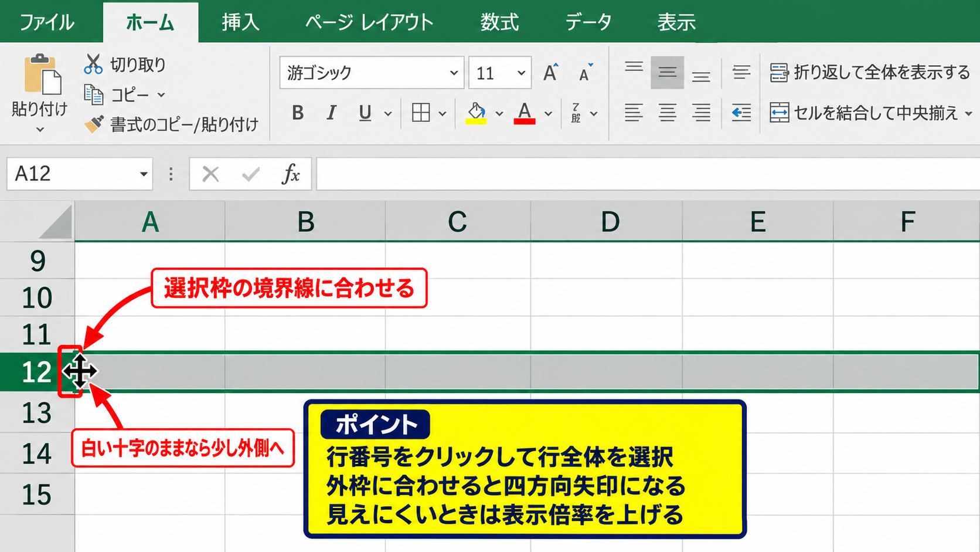Click セルを結合して中央揃え merge button
The image size is (980, 552).
[864, 113]
